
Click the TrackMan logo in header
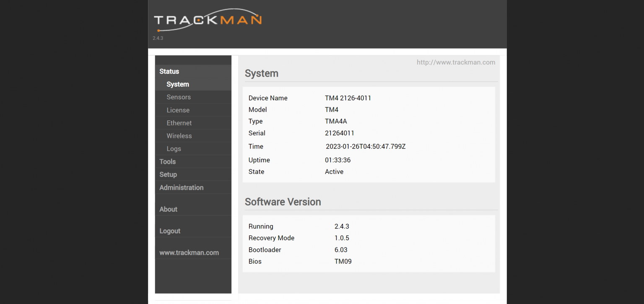tap(208, 20)
